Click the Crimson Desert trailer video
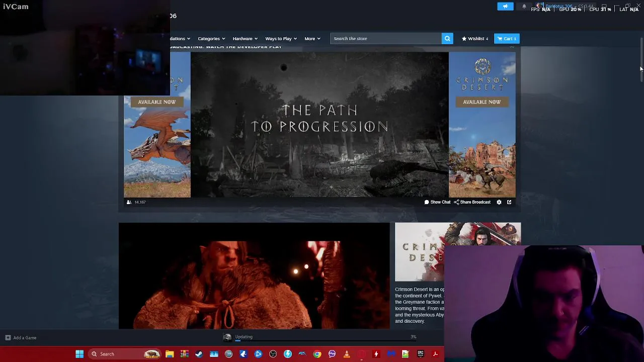This screenshot has width=644, height=362. (254, 276)
